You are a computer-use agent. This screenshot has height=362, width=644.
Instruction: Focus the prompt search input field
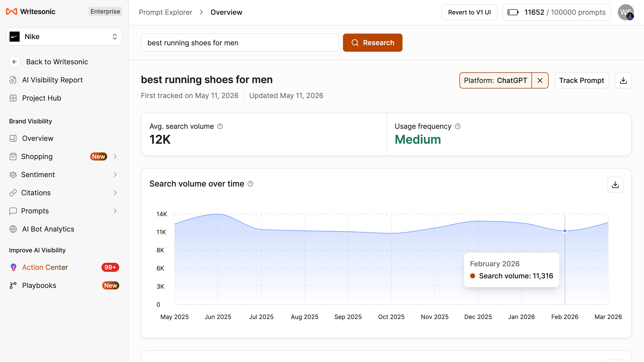pyautogui.click(x=240, y=43)
